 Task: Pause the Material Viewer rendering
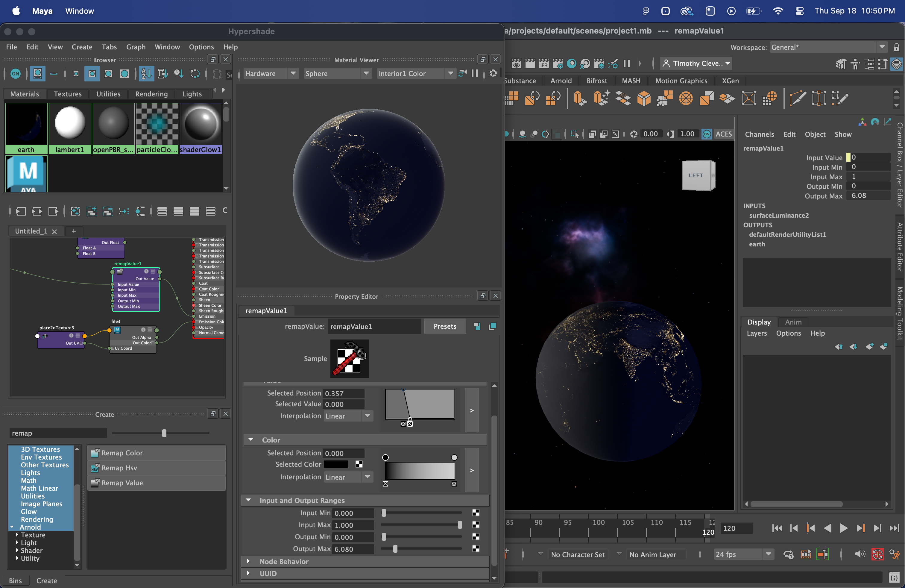point(475,73)
